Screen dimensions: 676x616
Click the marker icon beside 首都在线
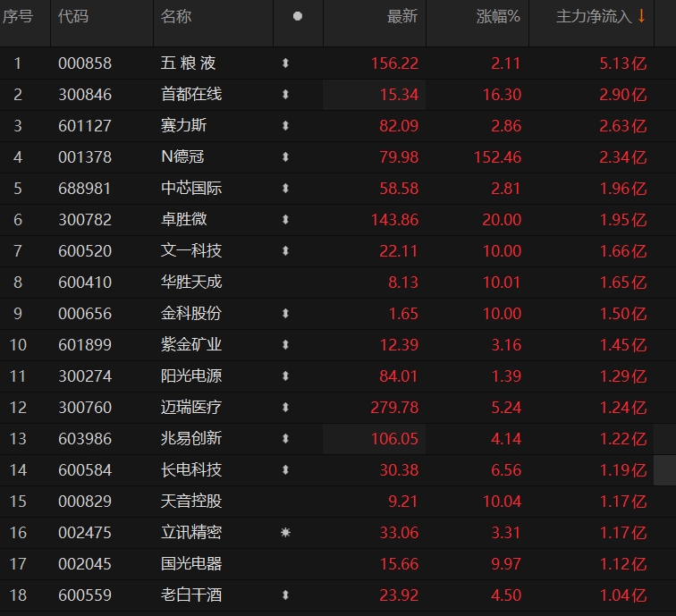(285, 95)
